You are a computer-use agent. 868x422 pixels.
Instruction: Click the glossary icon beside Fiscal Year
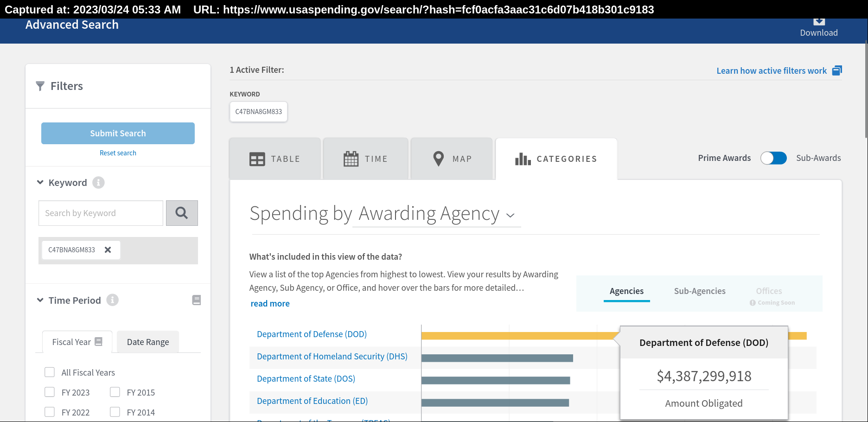click(x=98, y=342)
